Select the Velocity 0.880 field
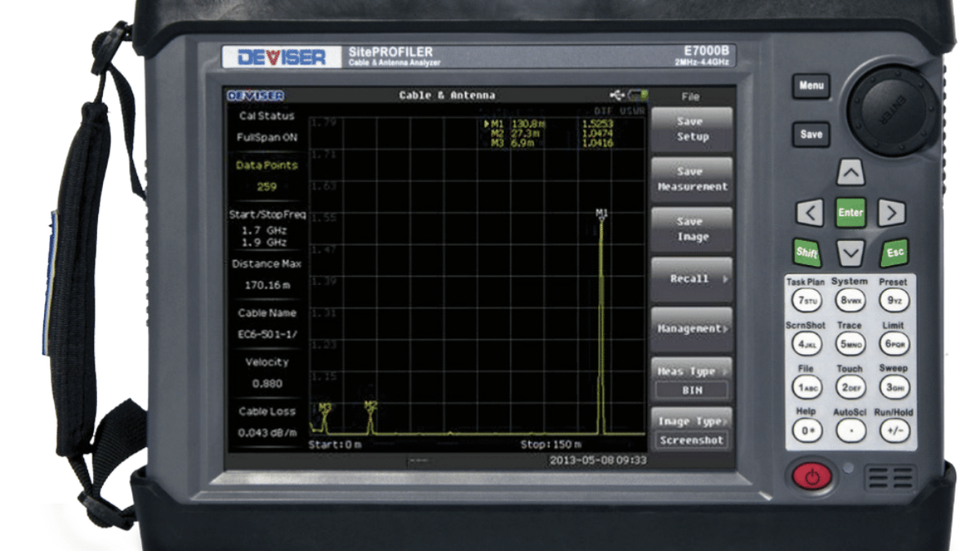This screenshot has width=980, height=551. pos(267,373)
